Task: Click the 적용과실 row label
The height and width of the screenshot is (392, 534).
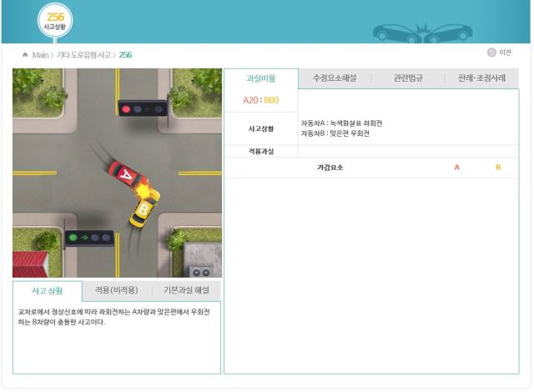Action: coord(261,152)
